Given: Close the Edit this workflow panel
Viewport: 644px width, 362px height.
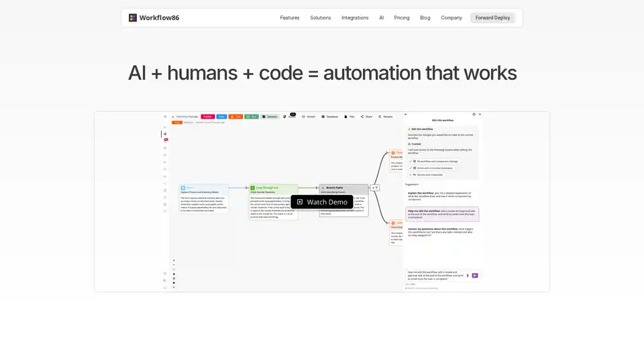Looking at the screenshot, I should tap(480, 115).
